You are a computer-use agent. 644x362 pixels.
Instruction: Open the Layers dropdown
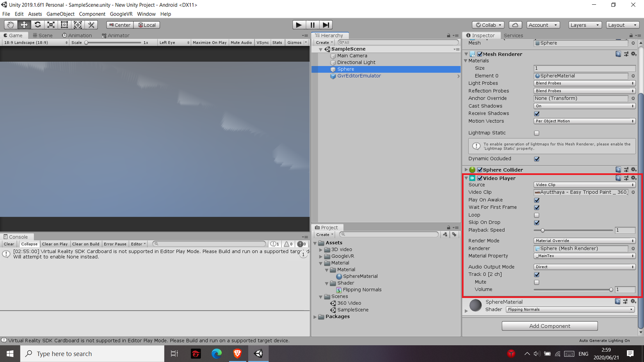(x=585, y=25)
